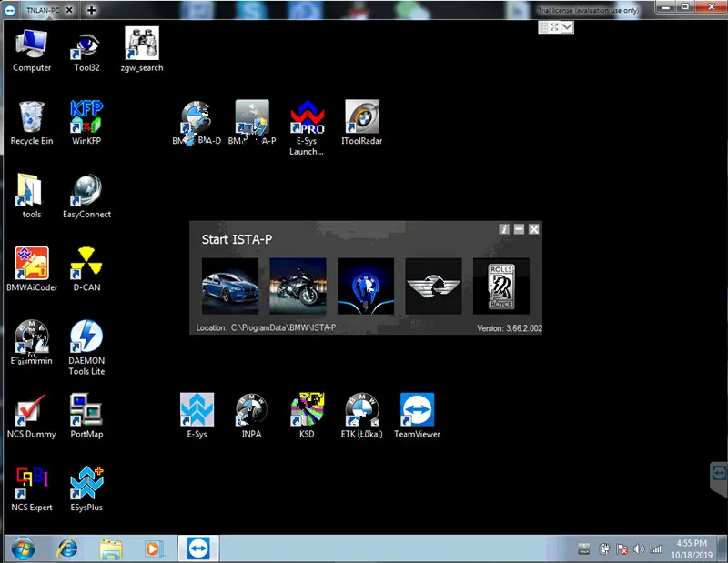The image size is (728, 563).
Task: Launch the KSD shortcut
Action: coord(307,417)
